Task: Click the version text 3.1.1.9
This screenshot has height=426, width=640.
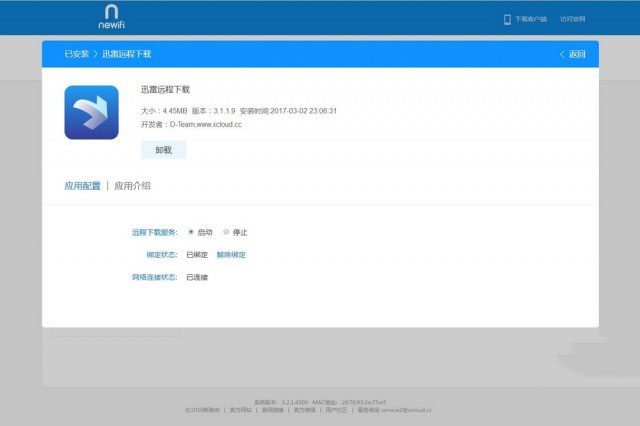Action: (224, 111)
